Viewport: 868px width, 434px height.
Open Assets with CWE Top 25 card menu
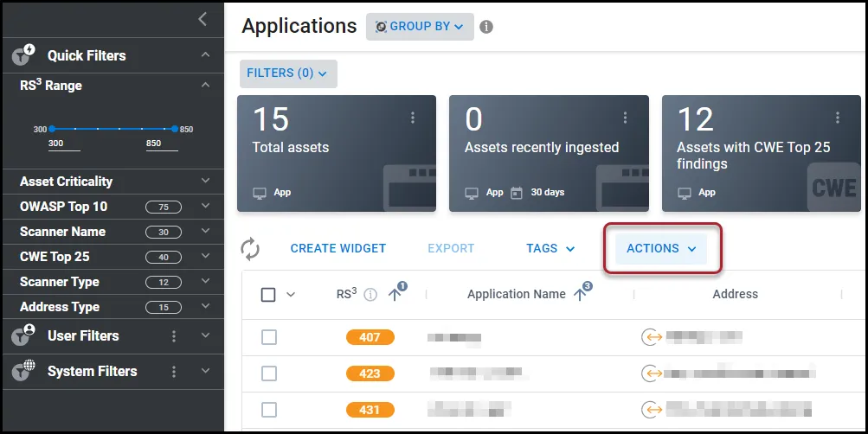pos(838,118)
